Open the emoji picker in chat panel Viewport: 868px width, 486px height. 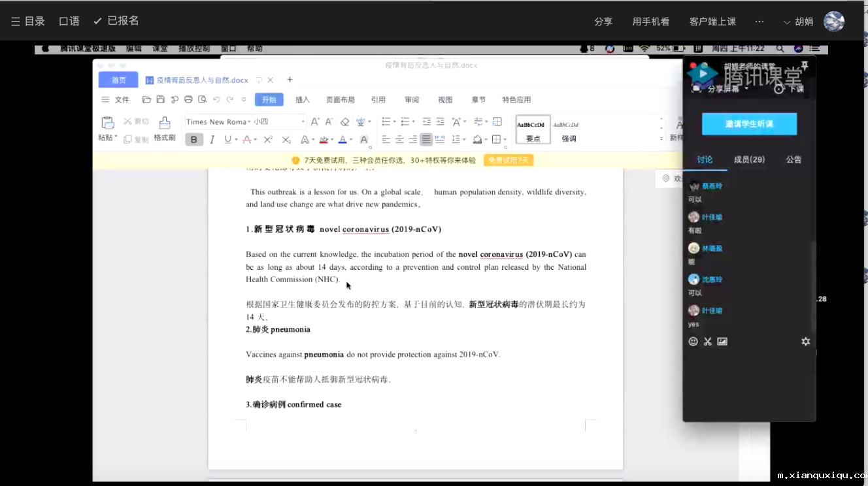[693, 342]
